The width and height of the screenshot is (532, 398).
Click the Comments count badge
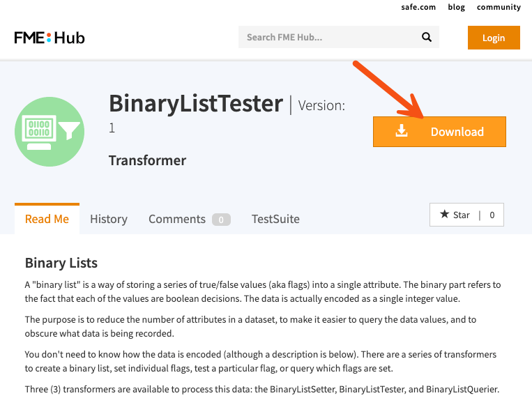221,220
